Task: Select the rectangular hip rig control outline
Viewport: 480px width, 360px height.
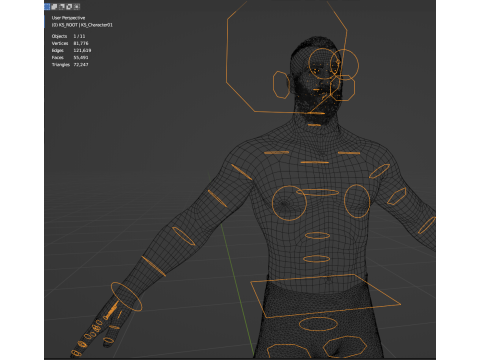Action: (325, 296)
